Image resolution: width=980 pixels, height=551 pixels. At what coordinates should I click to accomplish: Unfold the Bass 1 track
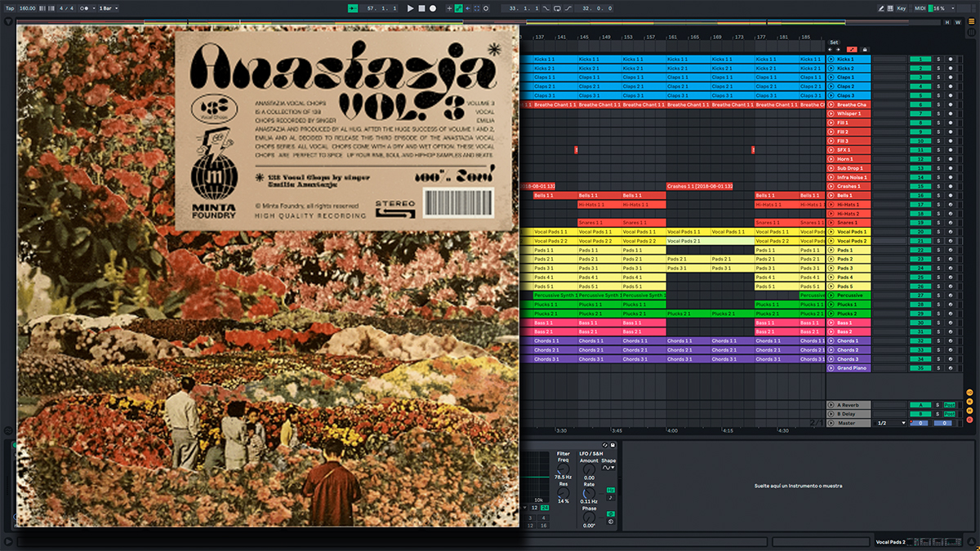point(831,322)
